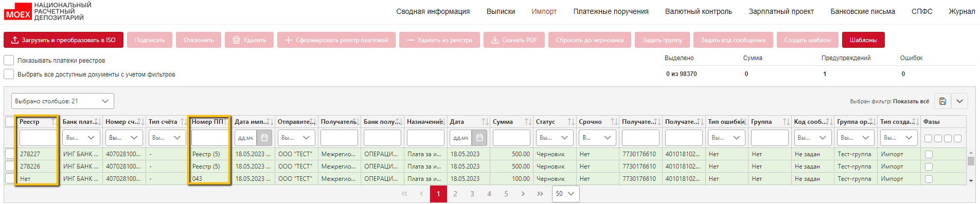Click the table vertical scrollbar thumb
This screenshot has width=980, height=204.
click(x=971, y=161)
